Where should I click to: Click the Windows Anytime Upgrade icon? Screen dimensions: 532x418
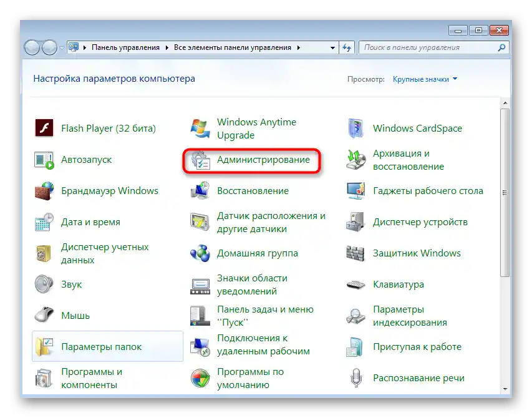pyautogui.click(x=200, y=129)
